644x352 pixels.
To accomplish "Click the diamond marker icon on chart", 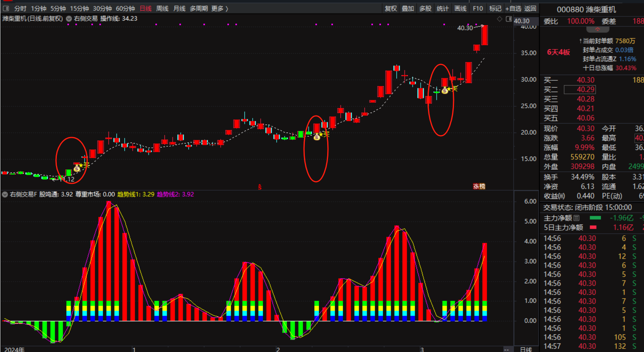I will click(499, 19).
